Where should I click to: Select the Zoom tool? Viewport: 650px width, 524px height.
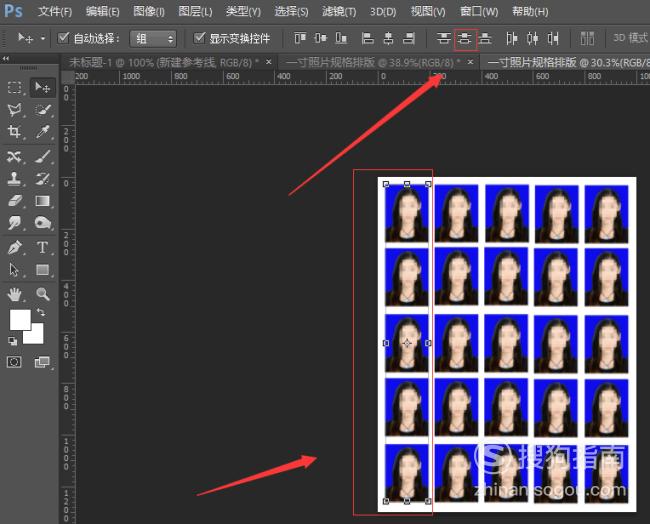click(42, 294)
